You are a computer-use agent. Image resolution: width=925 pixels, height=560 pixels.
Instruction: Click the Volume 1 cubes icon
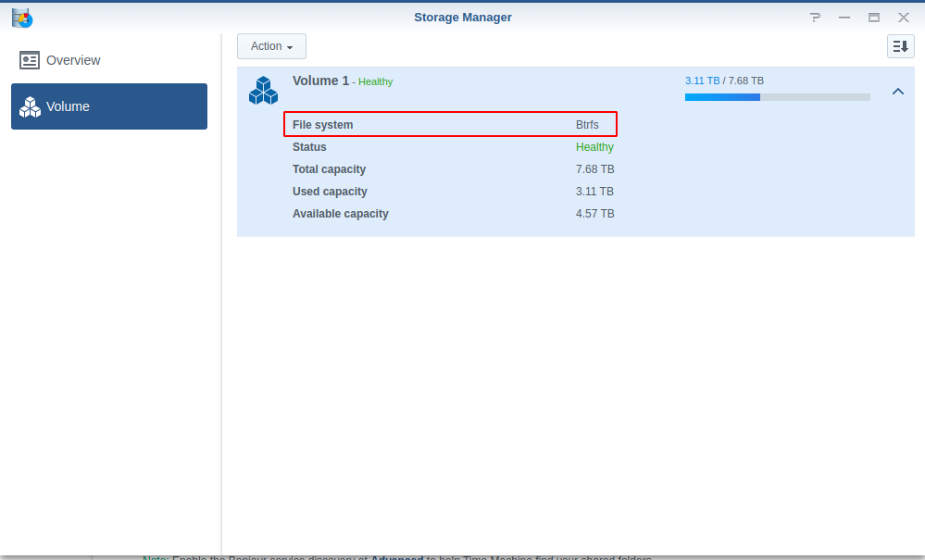[x=263, y=90]
